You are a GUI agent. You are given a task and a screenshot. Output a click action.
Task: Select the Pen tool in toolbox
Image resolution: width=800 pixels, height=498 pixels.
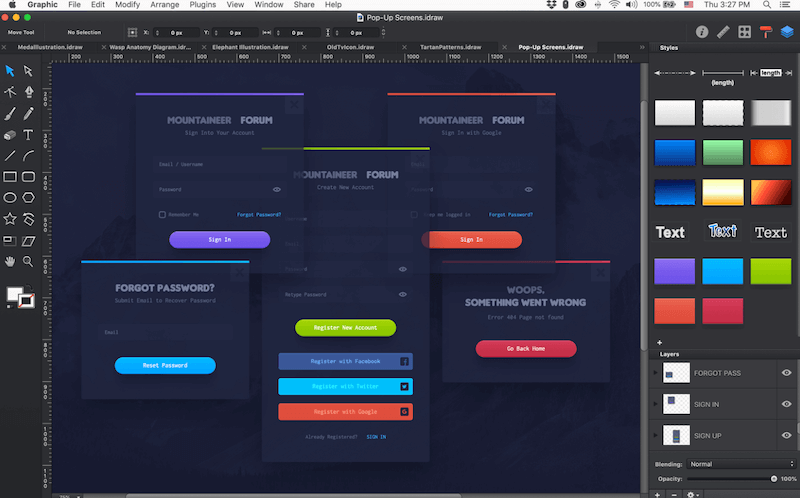tap(29, 92)
